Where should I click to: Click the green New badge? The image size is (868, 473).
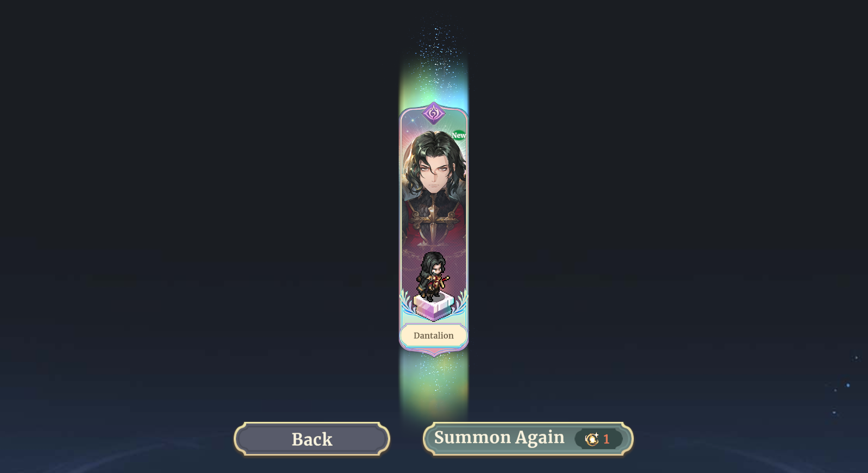(x=459, y=135)
